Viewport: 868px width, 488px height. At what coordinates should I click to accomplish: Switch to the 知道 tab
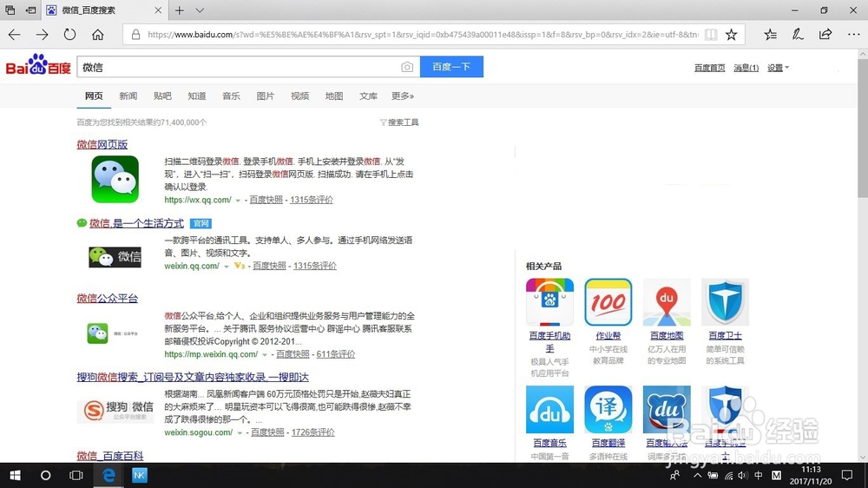[196, 96]
